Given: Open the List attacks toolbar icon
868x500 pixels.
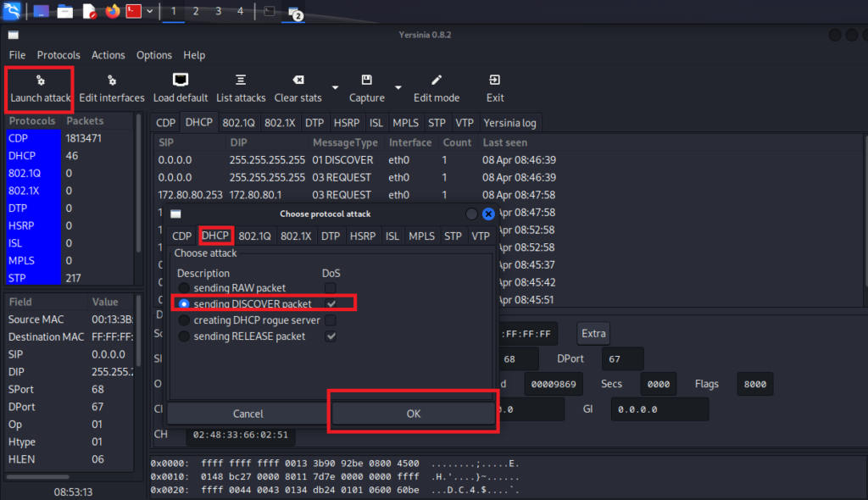Looking at the screenshot, I should click(241, 81).
